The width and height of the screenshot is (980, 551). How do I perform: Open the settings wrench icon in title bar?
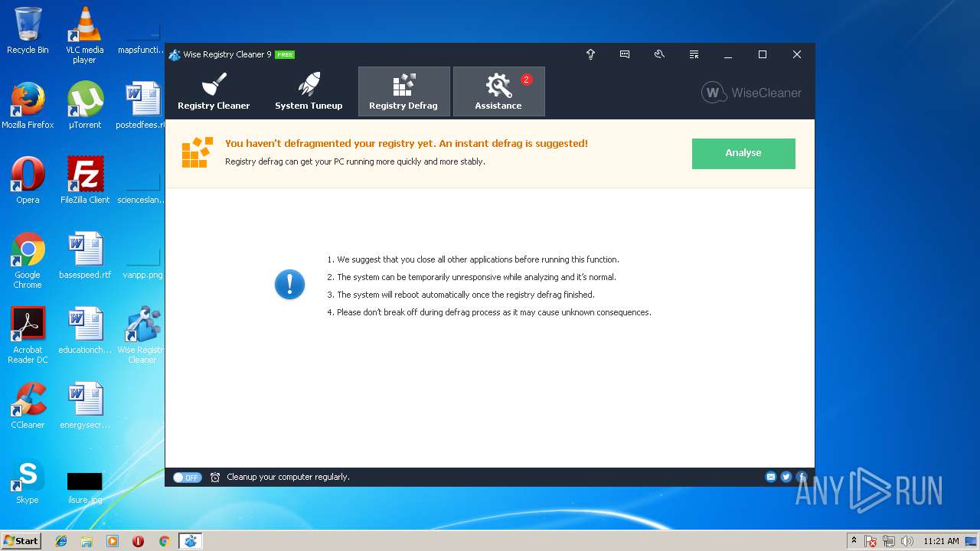pyautogui.click(x=659, y=54)
